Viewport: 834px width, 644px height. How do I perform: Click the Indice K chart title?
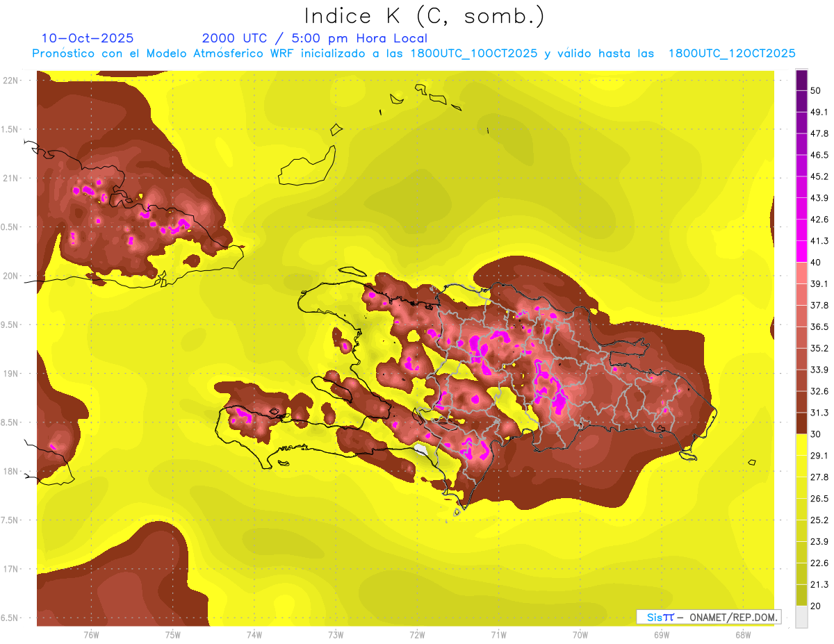[424, 16]
